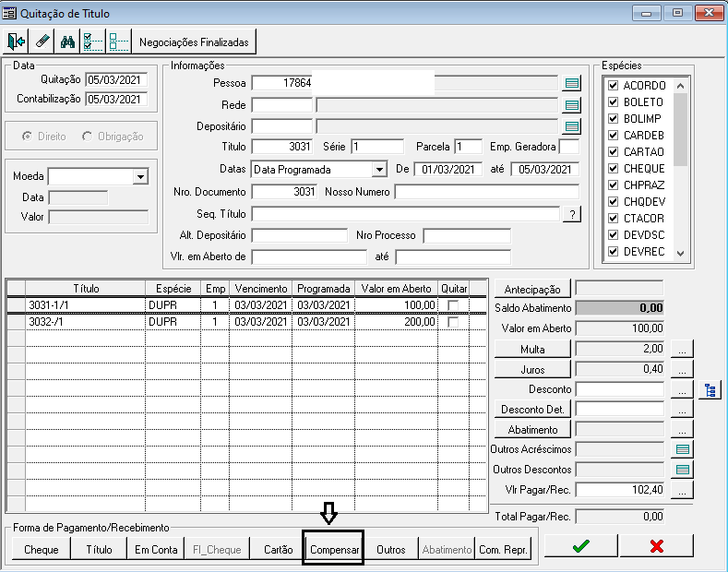728x572 pixels.
Task: Click the ellipsis button next to Juros
Action: (x=682, y=370)
